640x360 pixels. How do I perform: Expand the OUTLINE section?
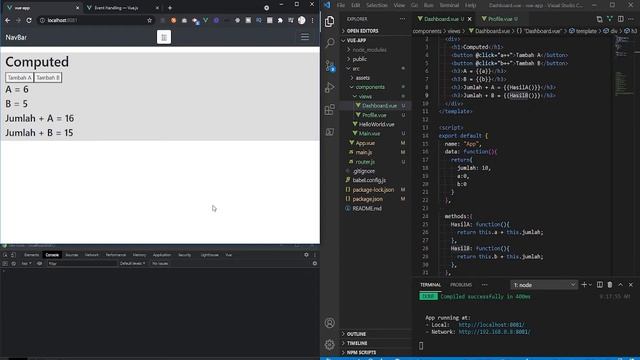point(376,334)
